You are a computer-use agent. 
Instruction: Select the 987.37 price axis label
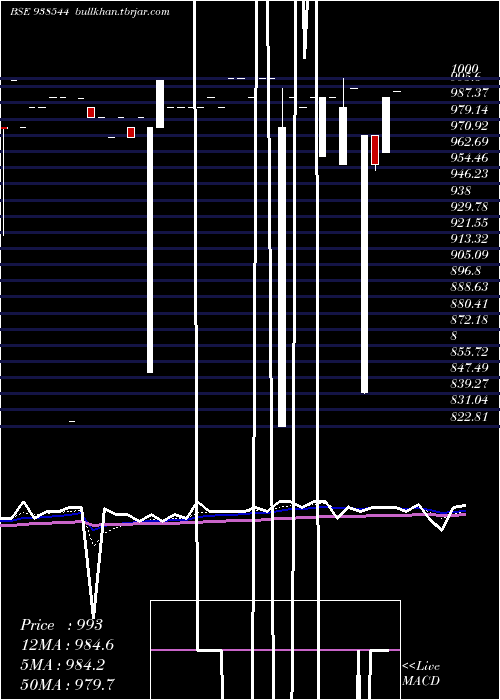(469, 93)
